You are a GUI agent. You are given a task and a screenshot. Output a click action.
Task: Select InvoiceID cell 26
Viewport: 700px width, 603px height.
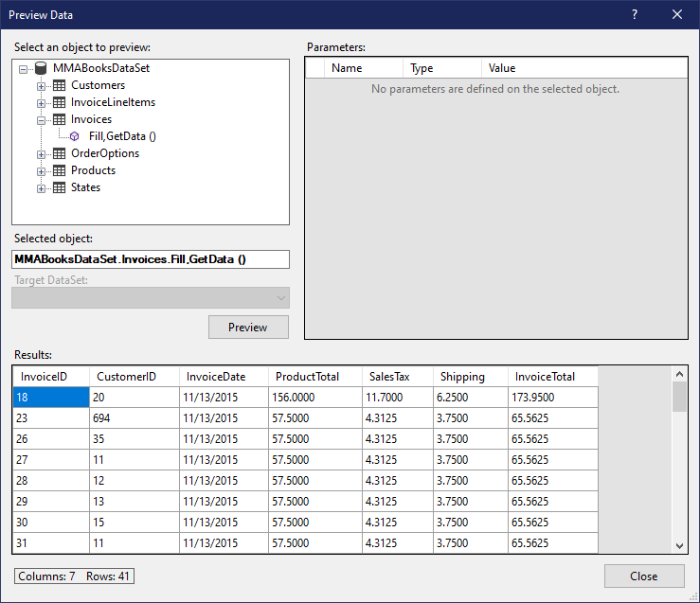[51, 439]
